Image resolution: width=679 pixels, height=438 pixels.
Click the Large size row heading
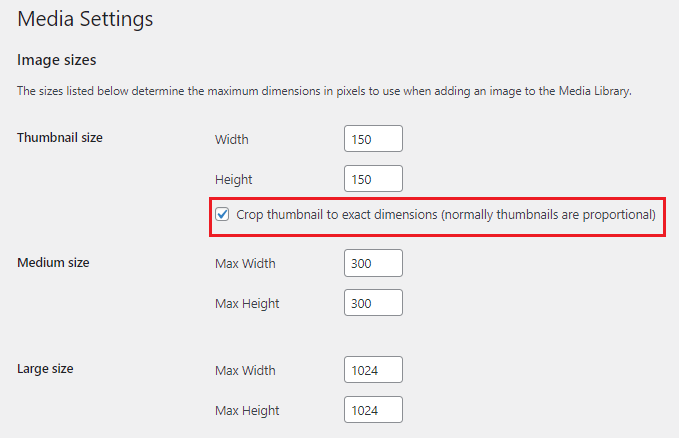[45, 368]
